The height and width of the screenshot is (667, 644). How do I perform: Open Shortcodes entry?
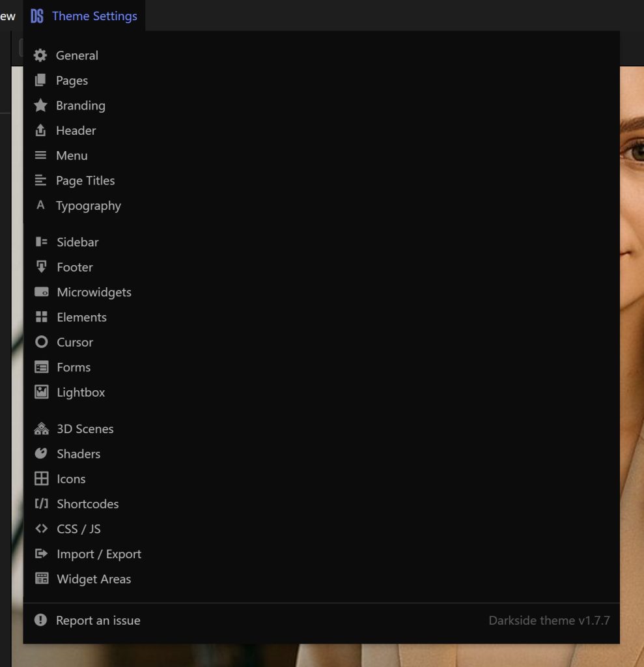point(88,504)
